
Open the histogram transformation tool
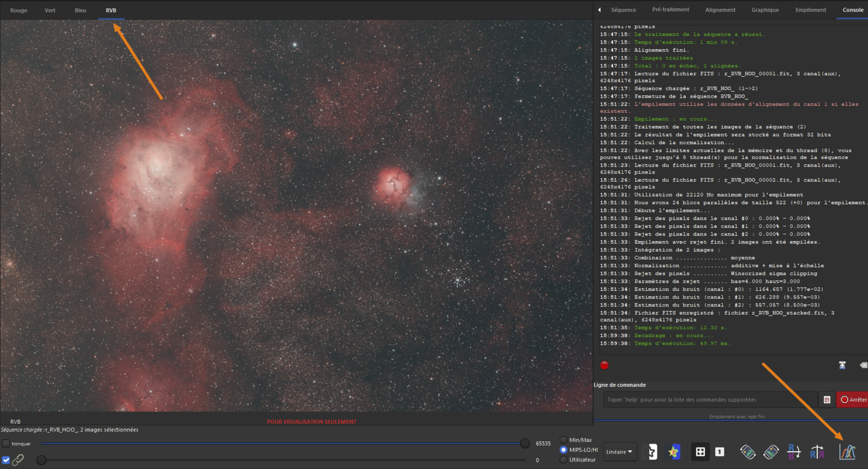tap(847, 452)
